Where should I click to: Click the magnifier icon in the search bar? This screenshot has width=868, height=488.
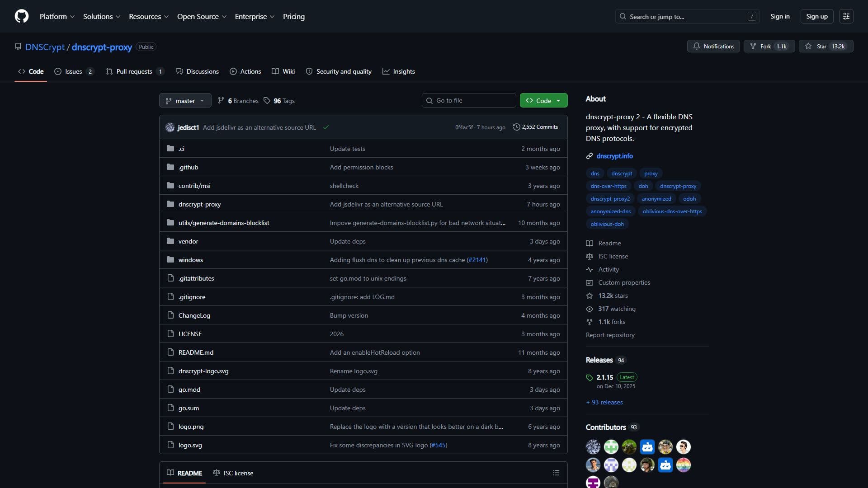click(x=623, y=16)
